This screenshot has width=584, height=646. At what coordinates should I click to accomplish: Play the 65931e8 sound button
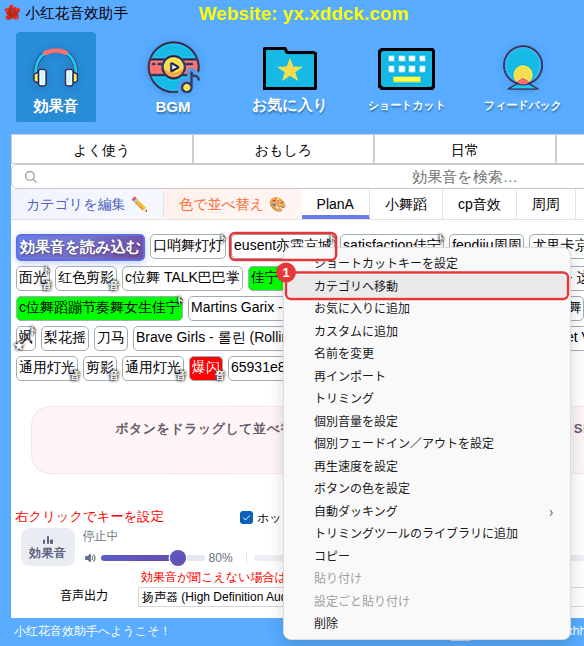256,368
